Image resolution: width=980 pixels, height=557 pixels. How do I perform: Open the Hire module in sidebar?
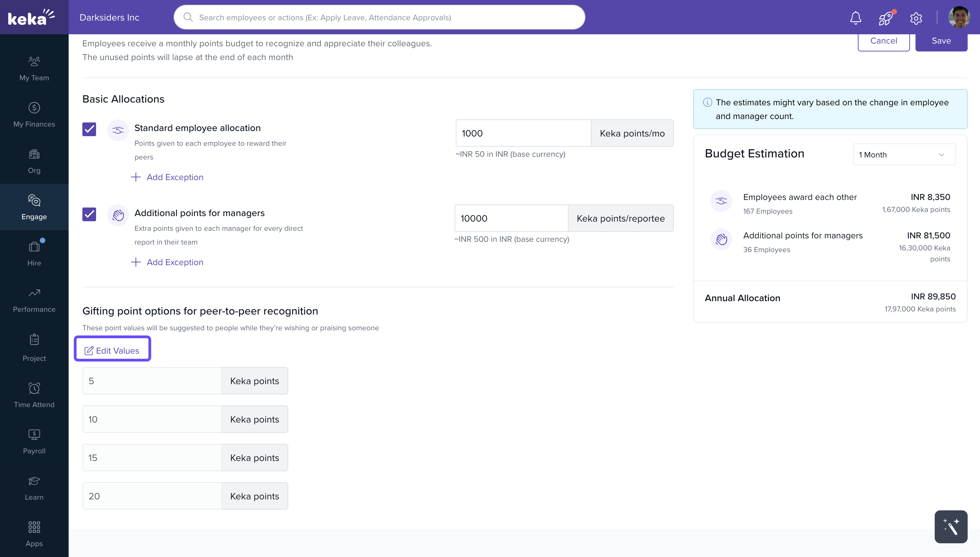click(x=34, y=253)
